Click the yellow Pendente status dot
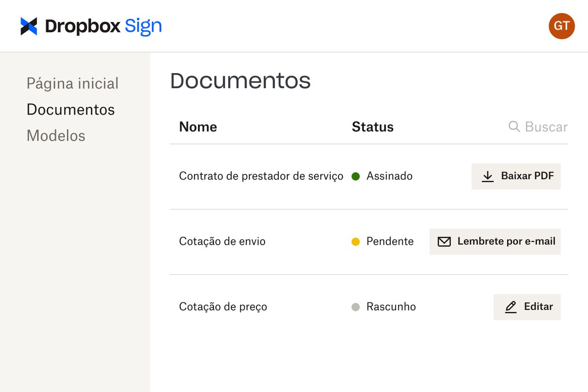Viewport: 588px width, 392px height. coord(356,241)
